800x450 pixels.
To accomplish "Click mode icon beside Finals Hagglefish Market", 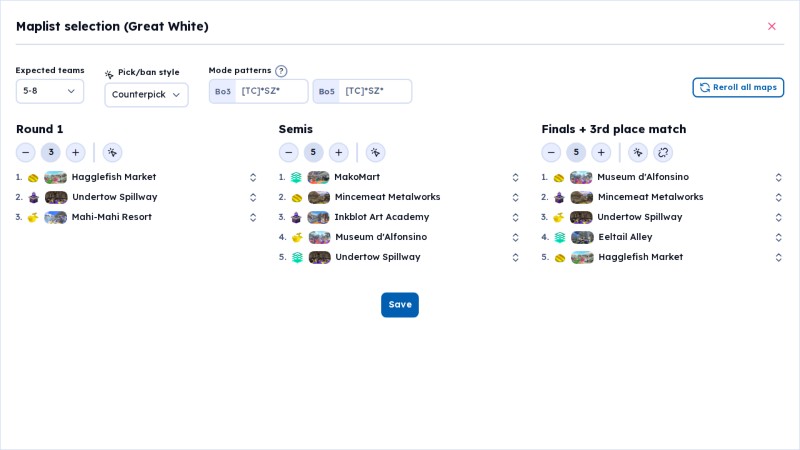I will pos(559,257).
